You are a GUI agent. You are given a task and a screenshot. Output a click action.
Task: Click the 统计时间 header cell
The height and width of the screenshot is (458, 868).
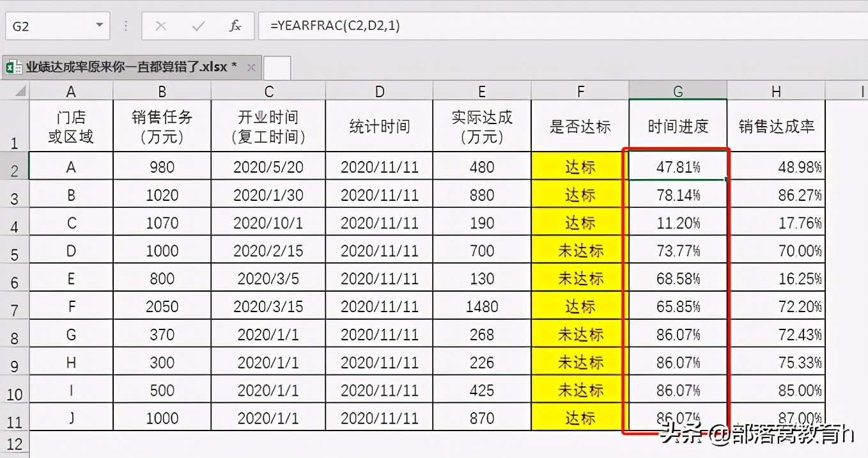[x=380, y=126]
